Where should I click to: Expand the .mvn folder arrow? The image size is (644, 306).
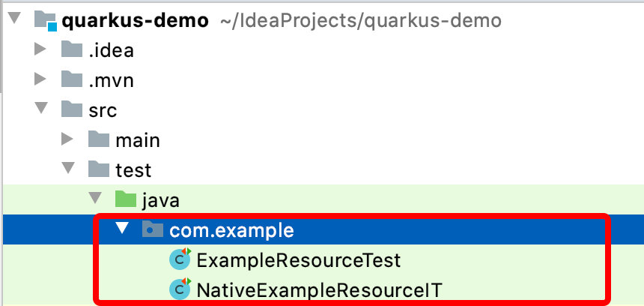click(40, 79)
